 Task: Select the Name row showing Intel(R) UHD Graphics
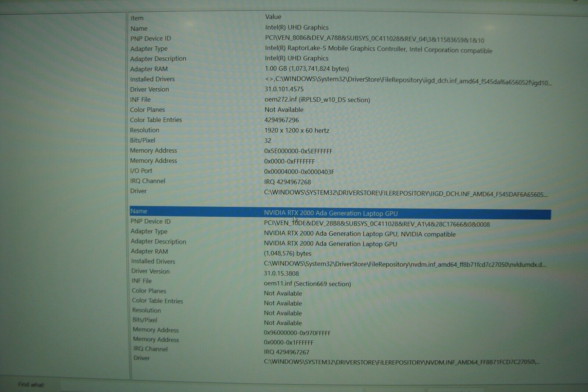tap(340, 28)
